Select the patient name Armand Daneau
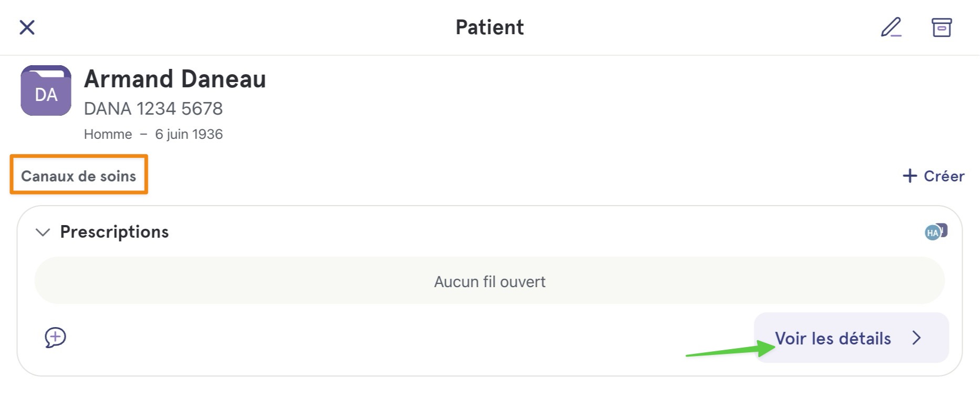The width and height of the screenshot is (980, 396). [175, 79]
